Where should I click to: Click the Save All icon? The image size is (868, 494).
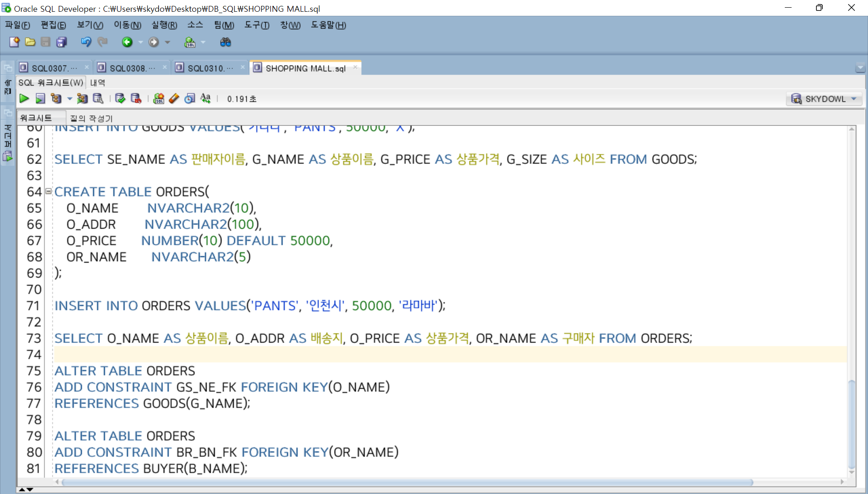[61, 42]
